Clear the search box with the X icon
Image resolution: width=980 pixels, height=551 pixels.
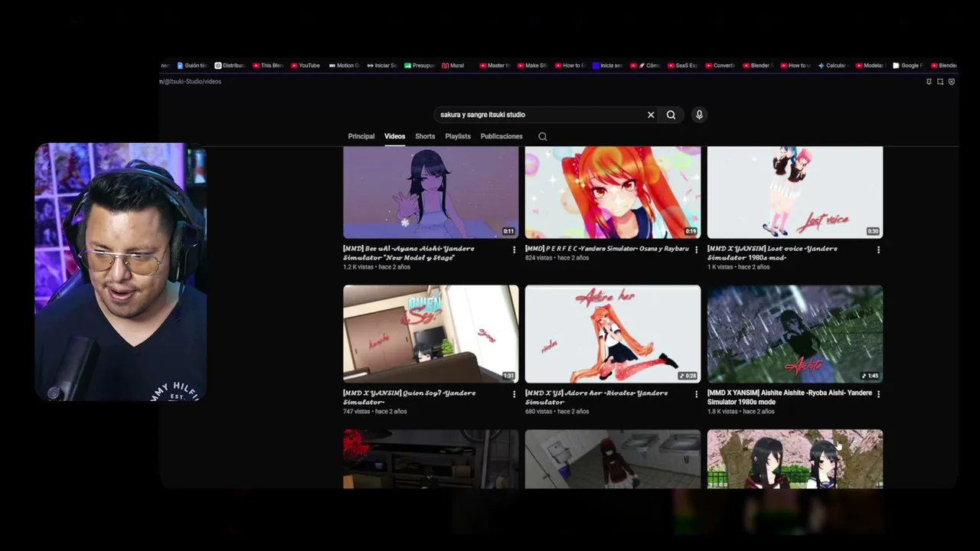[x=651, y=115]
